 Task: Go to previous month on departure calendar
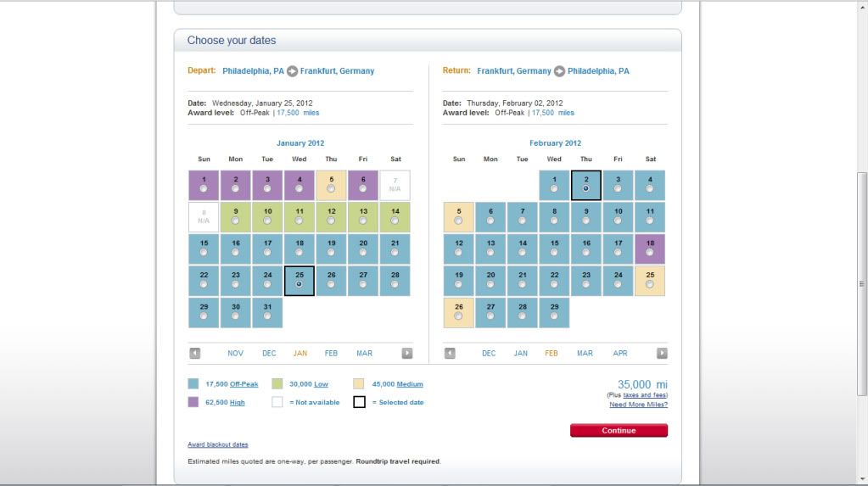[194, 353]
